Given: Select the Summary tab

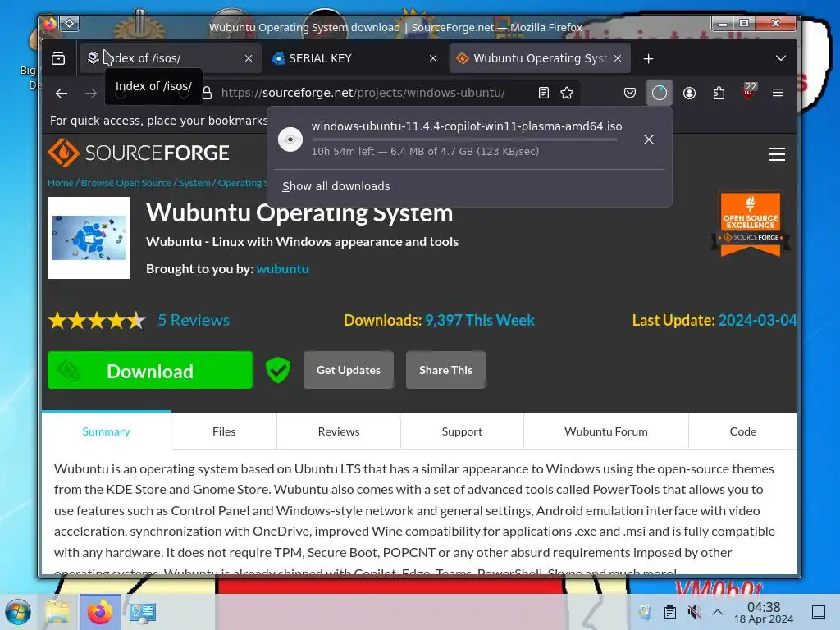Looking at the screenshot, I should [106, 431].
